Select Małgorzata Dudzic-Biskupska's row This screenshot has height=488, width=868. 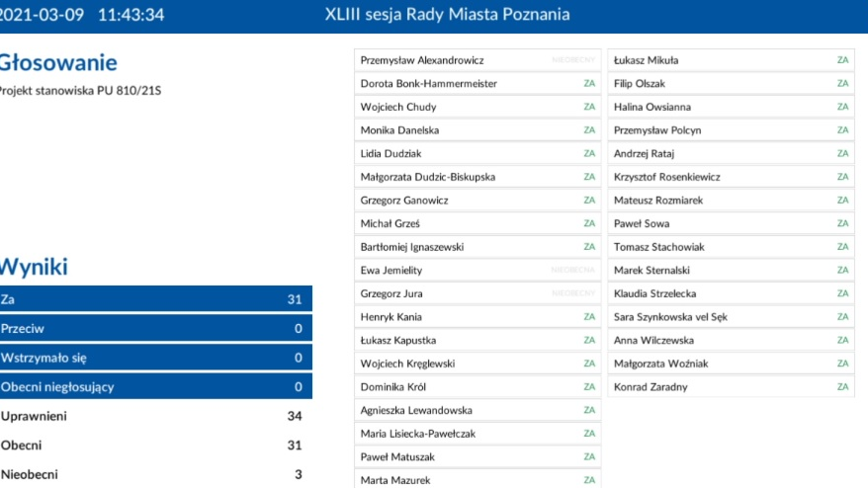(477, 177)
